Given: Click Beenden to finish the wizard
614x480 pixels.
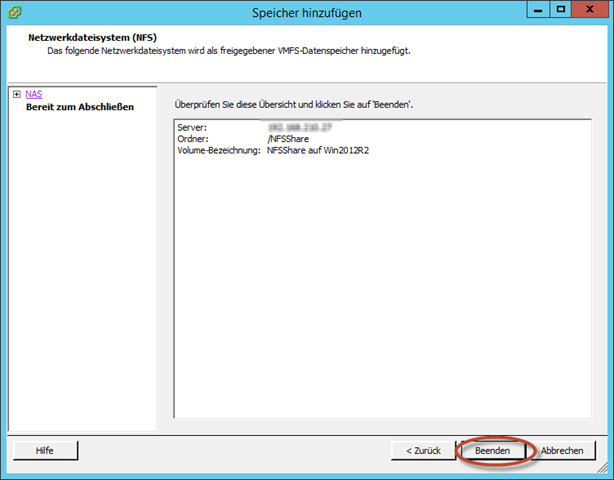Looking at the screenshot, I should [x=492, y=451].
